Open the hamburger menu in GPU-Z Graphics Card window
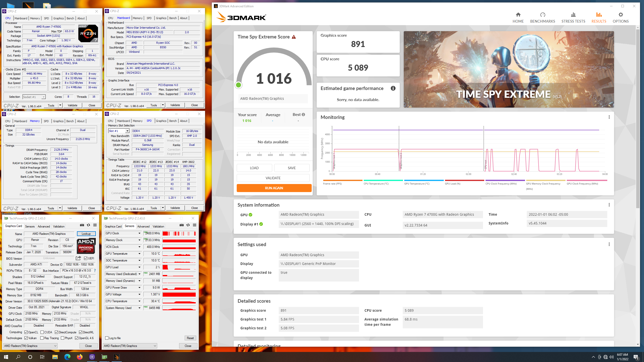The width and height of the screenshot is (644, 362). 95,225
